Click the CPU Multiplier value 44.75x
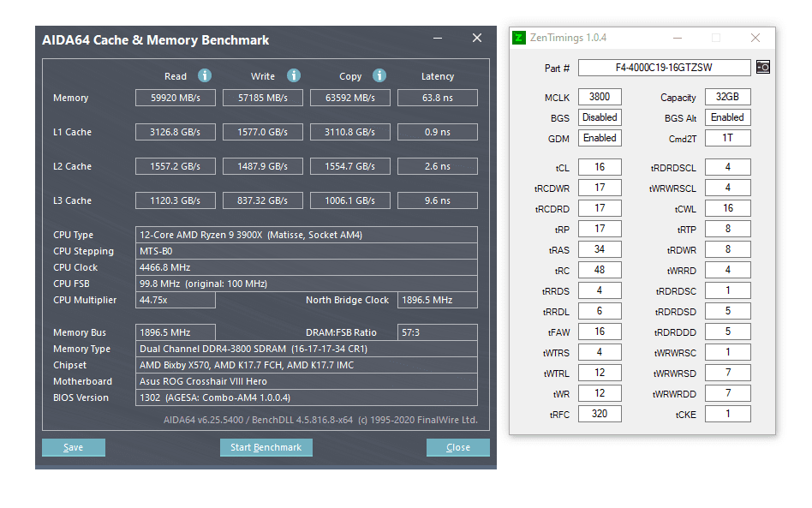The width and height of the screenshot is (812, 508). coord(176,300)
